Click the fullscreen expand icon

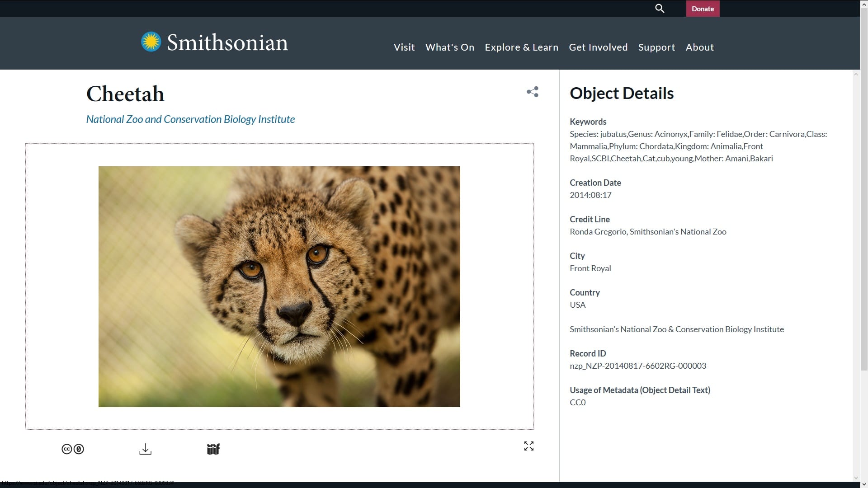pyautogui.click(x=528, y=446)
